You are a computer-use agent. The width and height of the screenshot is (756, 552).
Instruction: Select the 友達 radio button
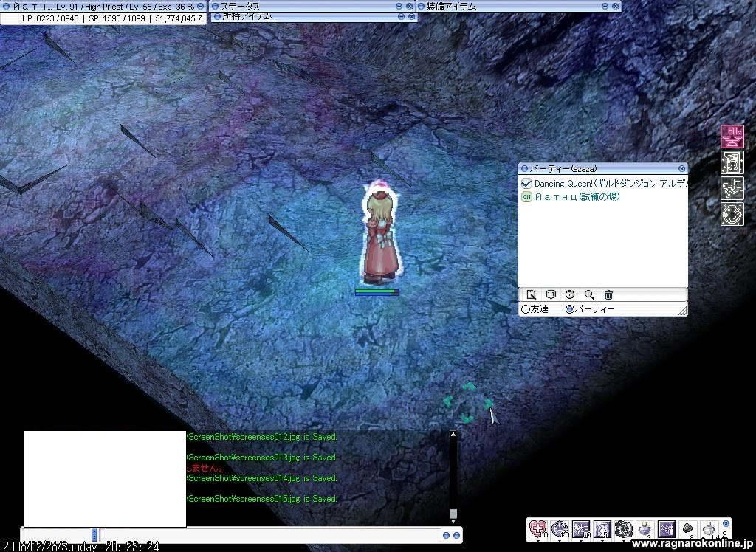tap(526, 309)
